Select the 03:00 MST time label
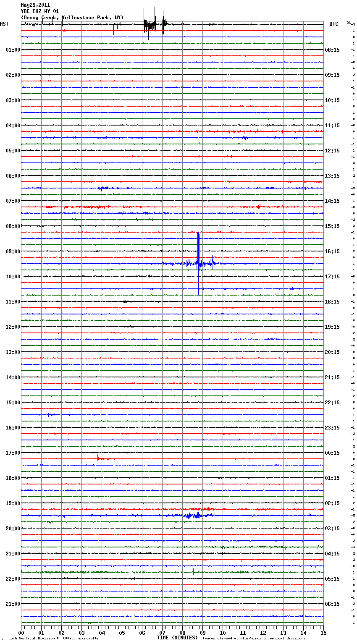357x644 pixels. tap(13, 100)
